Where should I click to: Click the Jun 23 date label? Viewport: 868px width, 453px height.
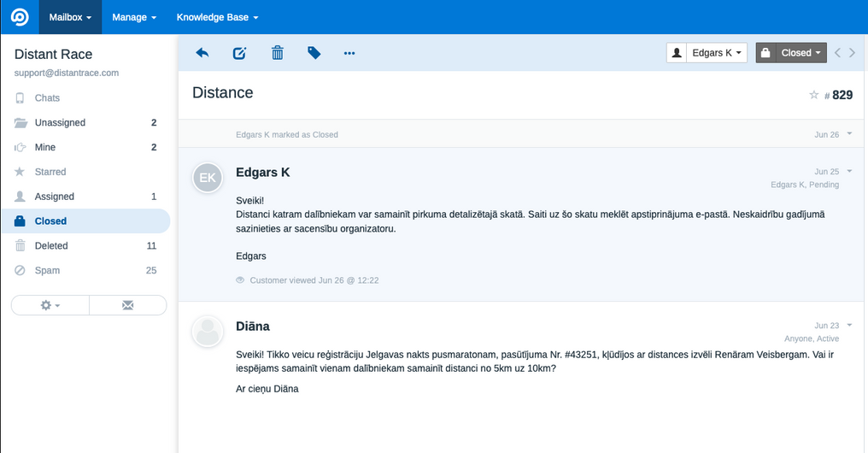[826, 326]
